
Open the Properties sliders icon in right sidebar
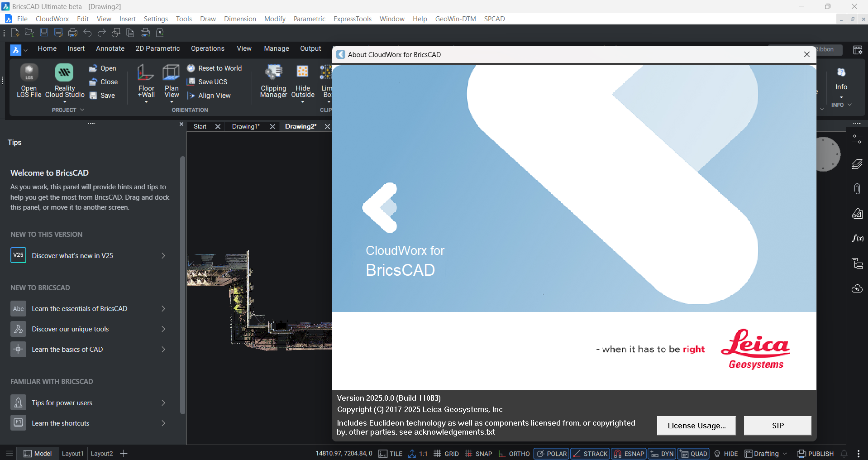point(857,139)
